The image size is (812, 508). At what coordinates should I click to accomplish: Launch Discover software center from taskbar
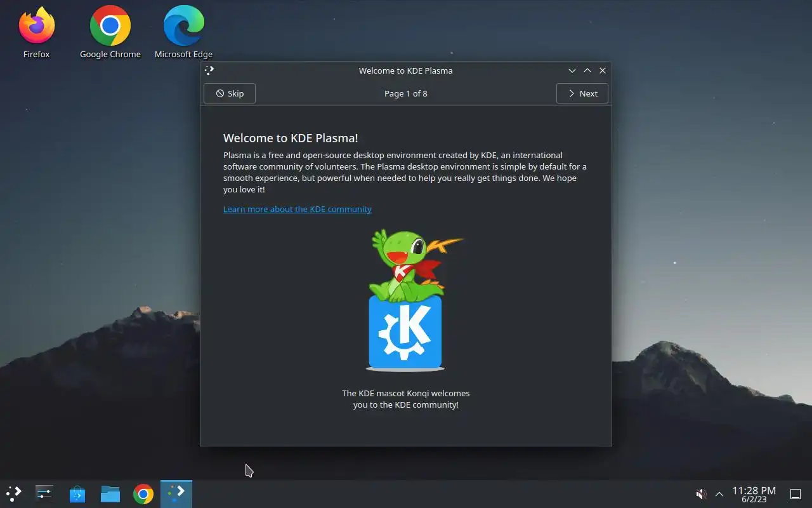77,493
